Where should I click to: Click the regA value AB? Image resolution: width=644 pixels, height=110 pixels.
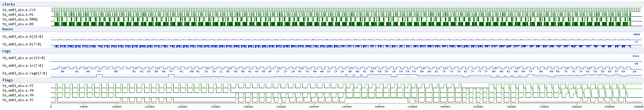click(634, 71)
